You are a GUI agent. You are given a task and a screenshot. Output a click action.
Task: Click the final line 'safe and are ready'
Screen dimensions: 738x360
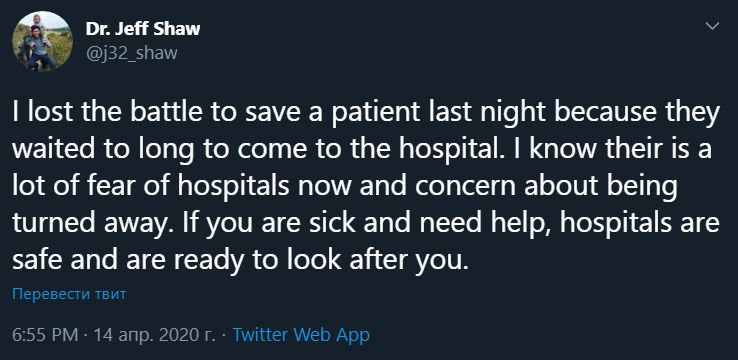click(241, 259)
